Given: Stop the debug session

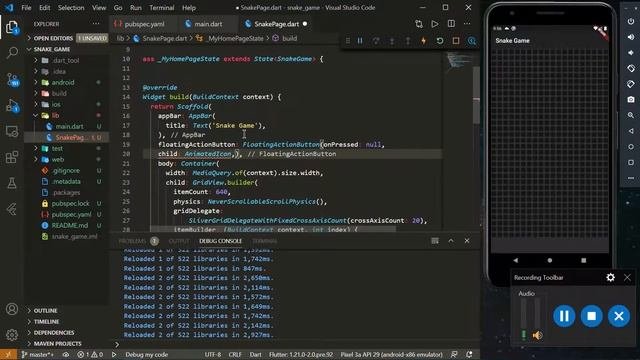Looking at the screenshot, I should [456, 41].
